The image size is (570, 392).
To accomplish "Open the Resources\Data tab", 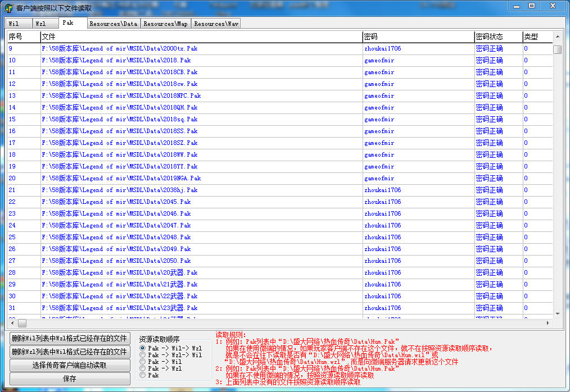I will coord(114,24).
